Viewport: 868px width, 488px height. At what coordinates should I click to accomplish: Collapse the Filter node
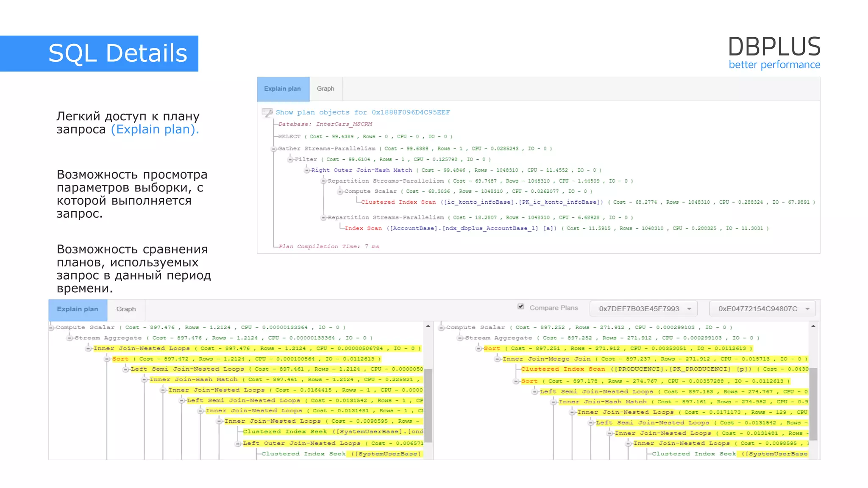[x=290, y=159]
